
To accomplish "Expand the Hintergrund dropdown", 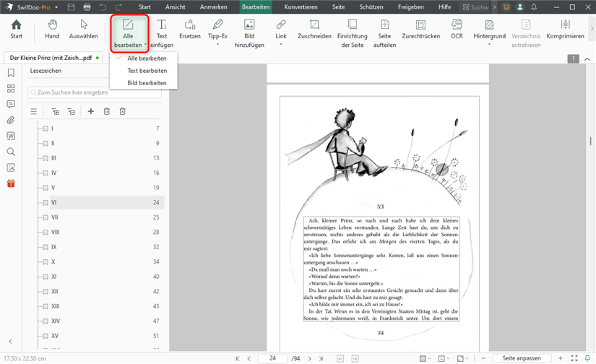I will pos(489,45).
